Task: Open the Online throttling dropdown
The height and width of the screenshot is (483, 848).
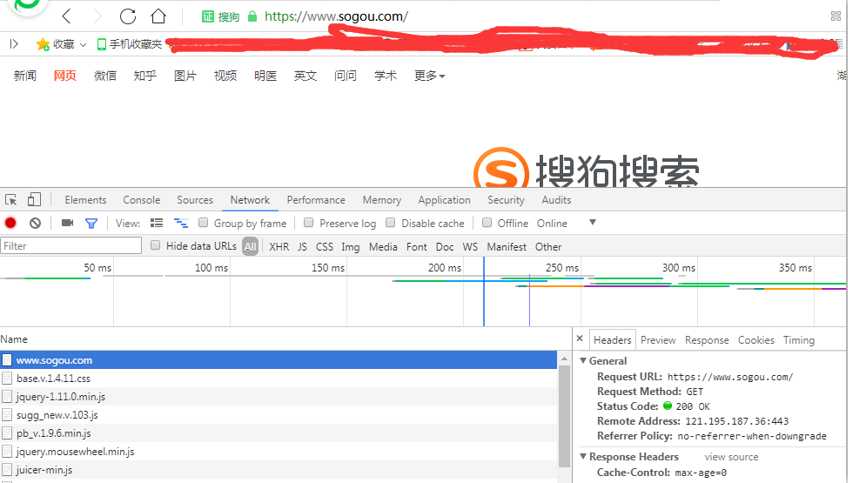Action: 566,223
